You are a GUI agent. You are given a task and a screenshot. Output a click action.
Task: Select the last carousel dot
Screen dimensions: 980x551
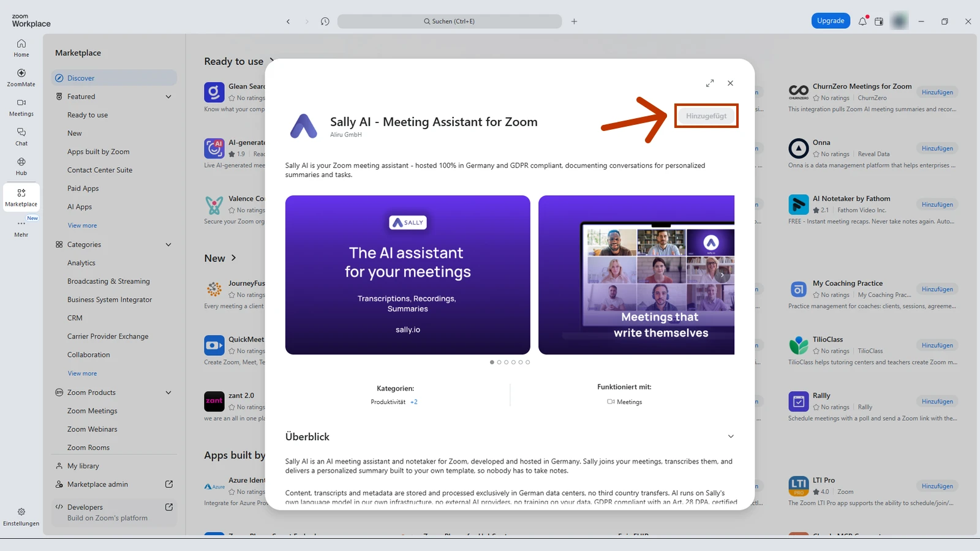pos(527,362)
